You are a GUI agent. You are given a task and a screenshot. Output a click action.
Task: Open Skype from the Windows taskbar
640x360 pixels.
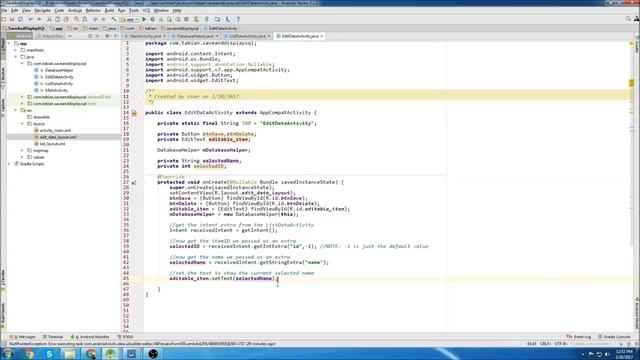[49, 354]
